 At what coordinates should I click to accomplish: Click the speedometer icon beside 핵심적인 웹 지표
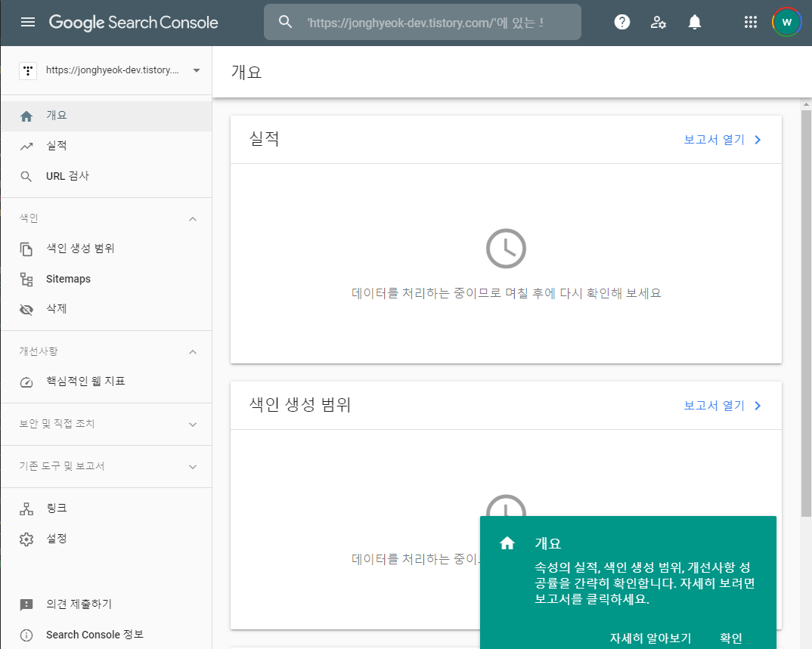(x=26, y=382)
